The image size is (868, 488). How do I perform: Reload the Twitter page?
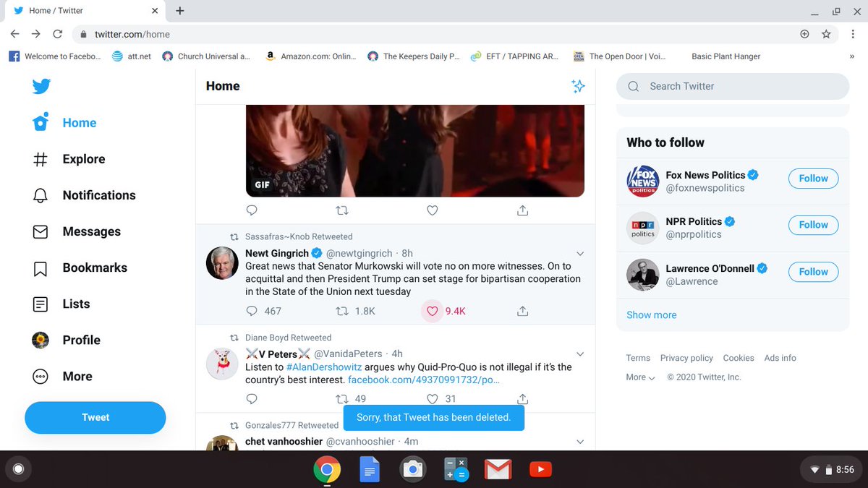58,34
